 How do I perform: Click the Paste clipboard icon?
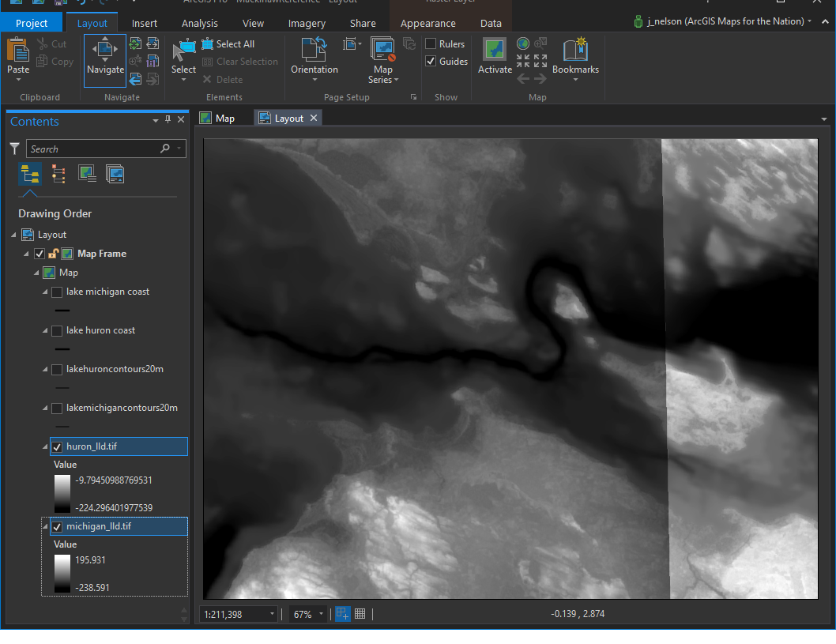tap(18, 54)
